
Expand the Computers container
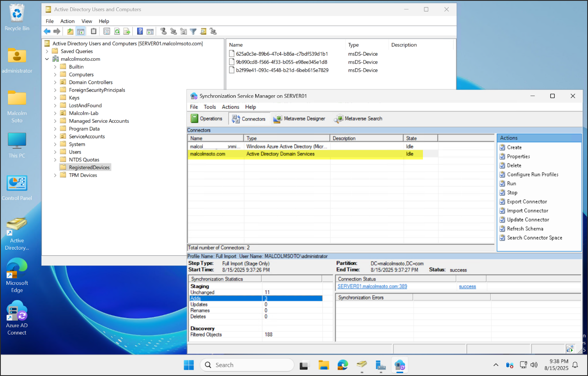click(55, 75)
